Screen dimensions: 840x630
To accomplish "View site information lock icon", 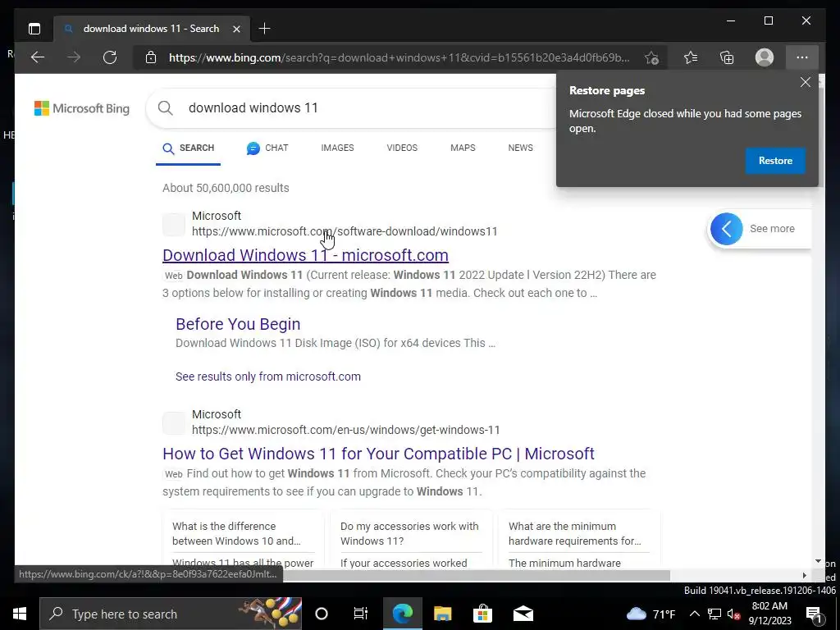I will coord(151,57).
